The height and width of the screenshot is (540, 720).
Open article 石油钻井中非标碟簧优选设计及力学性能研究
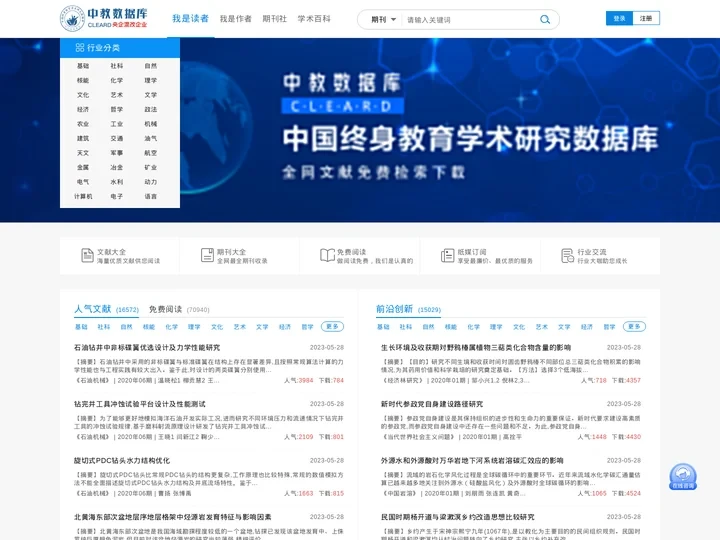click(x=147, y=348)
